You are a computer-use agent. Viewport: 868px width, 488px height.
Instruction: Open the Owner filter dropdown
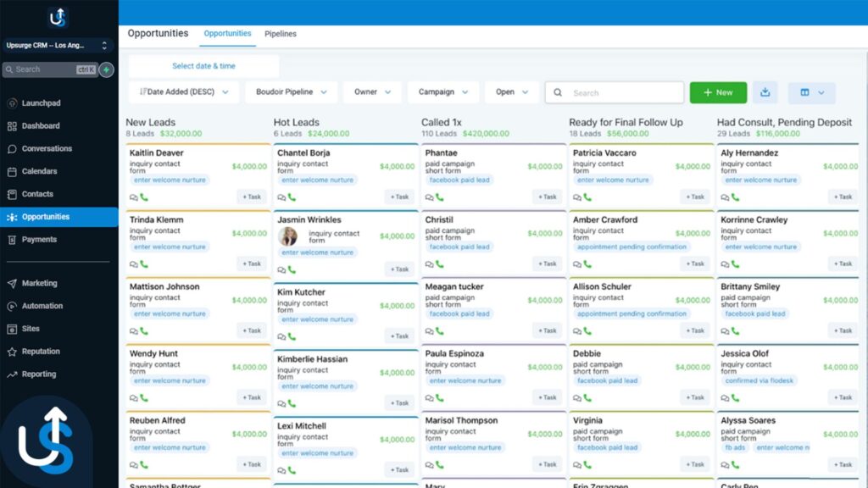pos(372,91)
